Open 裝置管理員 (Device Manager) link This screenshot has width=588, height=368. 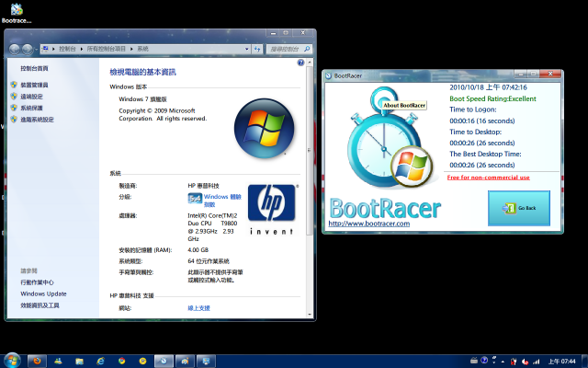click(x=34, y=85)
